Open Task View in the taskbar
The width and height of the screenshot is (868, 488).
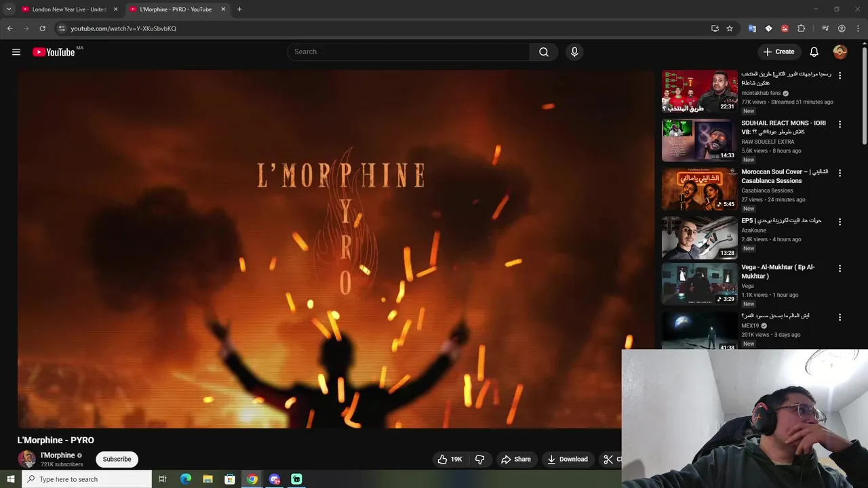163,479
